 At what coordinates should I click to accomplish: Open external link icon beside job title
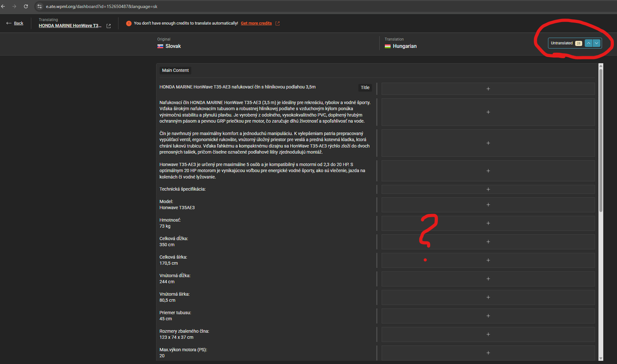[109, 26]
